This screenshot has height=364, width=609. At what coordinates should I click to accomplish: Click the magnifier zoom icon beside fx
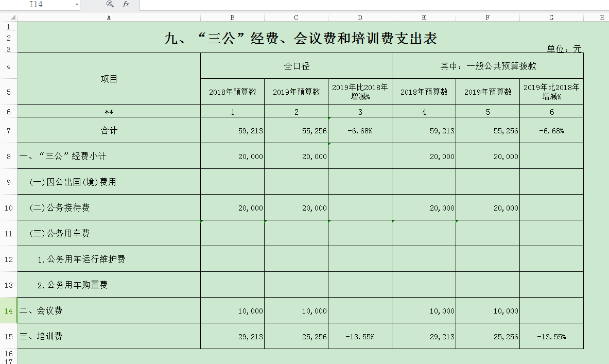click(110, 4)
